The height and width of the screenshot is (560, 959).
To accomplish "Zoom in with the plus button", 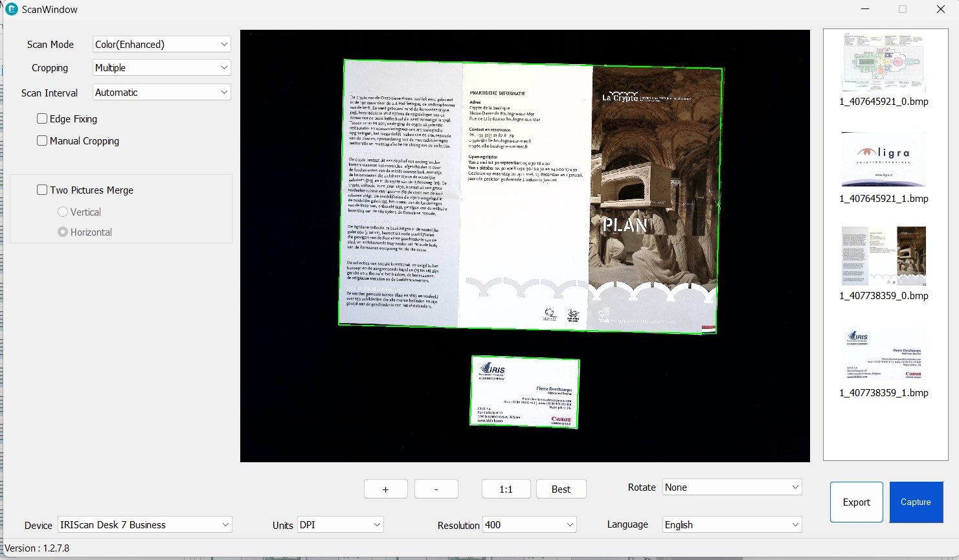I will (x=386, y=489).
